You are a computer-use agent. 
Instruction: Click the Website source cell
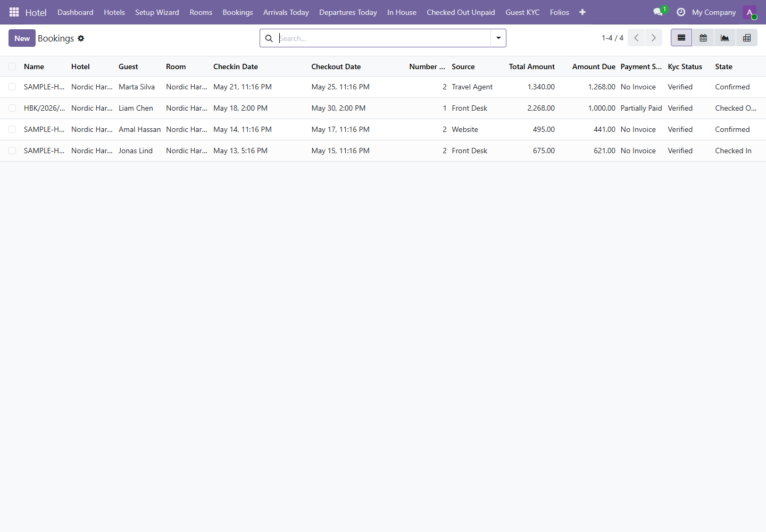[x=465, y=129]
